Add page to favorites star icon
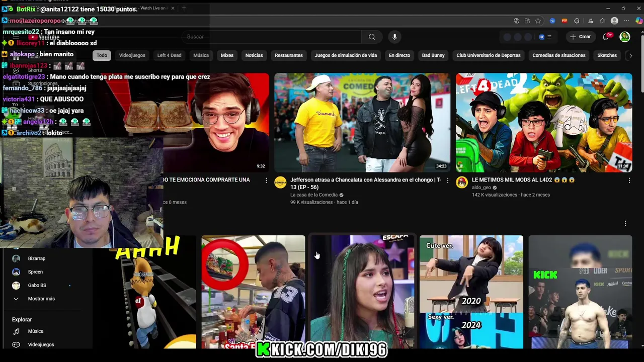 [538, 21]
